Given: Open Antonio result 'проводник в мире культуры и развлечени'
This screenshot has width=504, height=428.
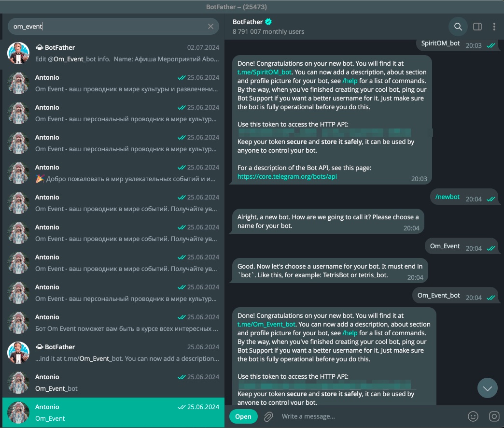Looking at the screenshot, I should click(113, 83).
